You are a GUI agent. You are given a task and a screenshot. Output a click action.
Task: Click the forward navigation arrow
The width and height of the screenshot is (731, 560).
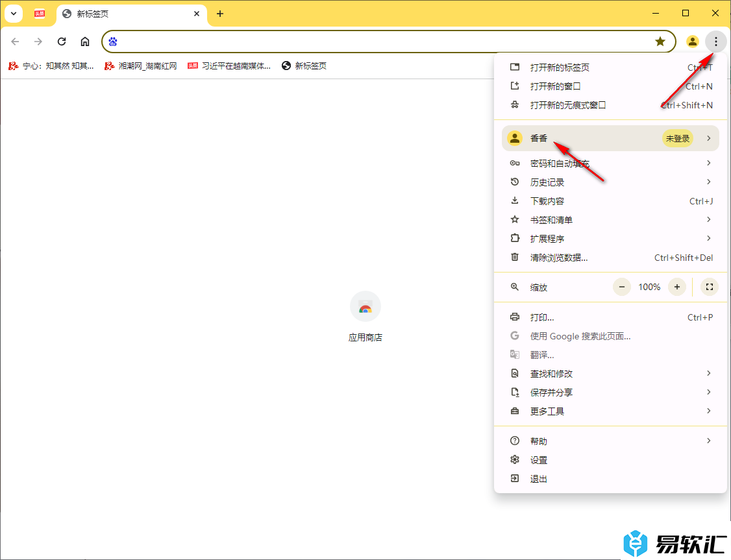point(38,42)
